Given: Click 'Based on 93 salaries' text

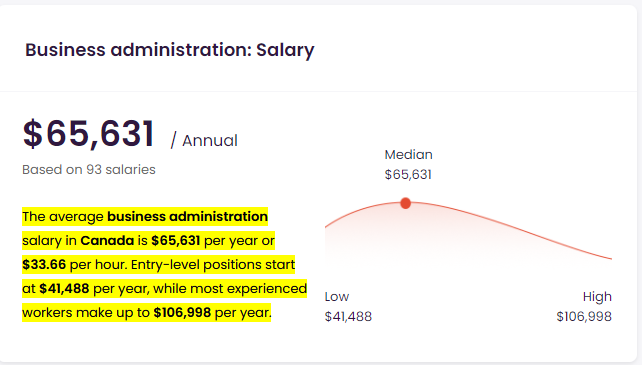Looking at the screenshot, I should (89, 169).
